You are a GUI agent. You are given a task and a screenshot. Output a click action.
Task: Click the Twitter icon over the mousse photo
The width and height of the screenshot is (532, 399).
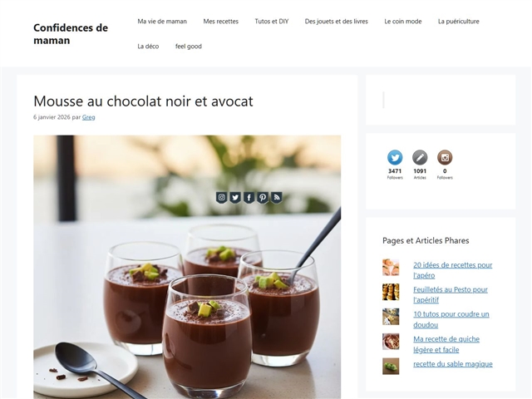pyautogui.click(x=235, y=198)
